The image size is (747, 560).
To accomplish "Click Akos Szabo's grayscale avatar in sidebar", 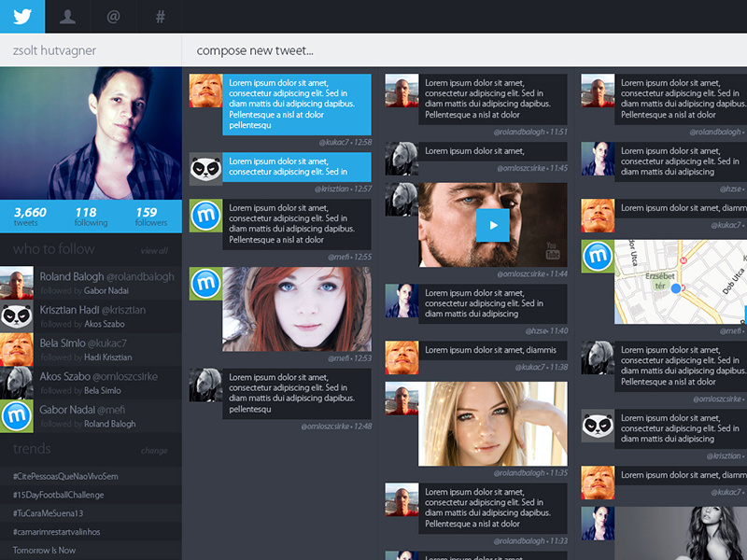I will click(17, 383).
